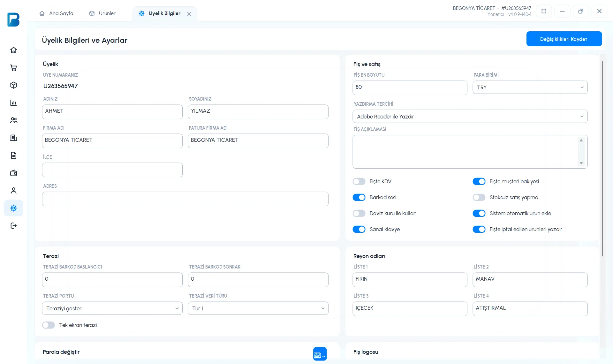Enable the Tek ekran terazi toggle
613x364 pixels.
point(49,325)
